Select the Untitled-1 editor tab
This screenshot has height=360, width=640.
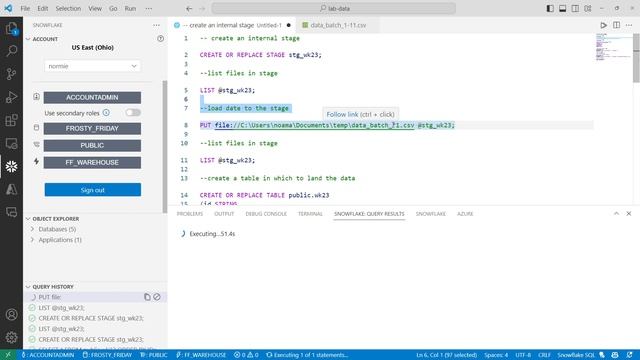(233, 25)
